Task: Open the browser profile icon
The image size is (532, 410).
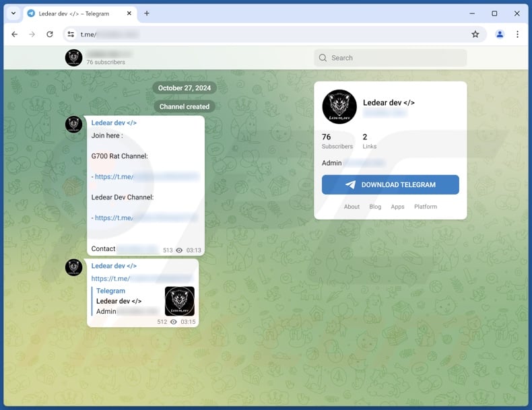Action: click(500, 34)
